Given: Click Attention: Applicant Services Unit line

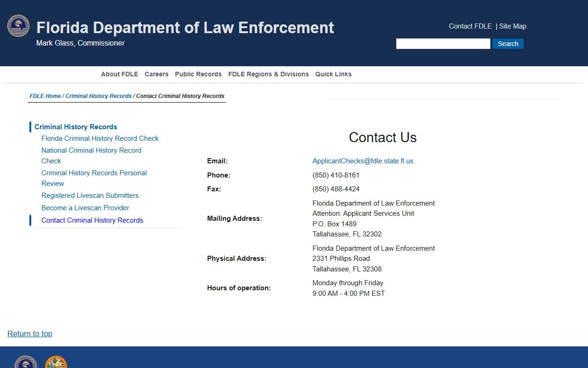Looking at the screenshot, I should (363, 213).
